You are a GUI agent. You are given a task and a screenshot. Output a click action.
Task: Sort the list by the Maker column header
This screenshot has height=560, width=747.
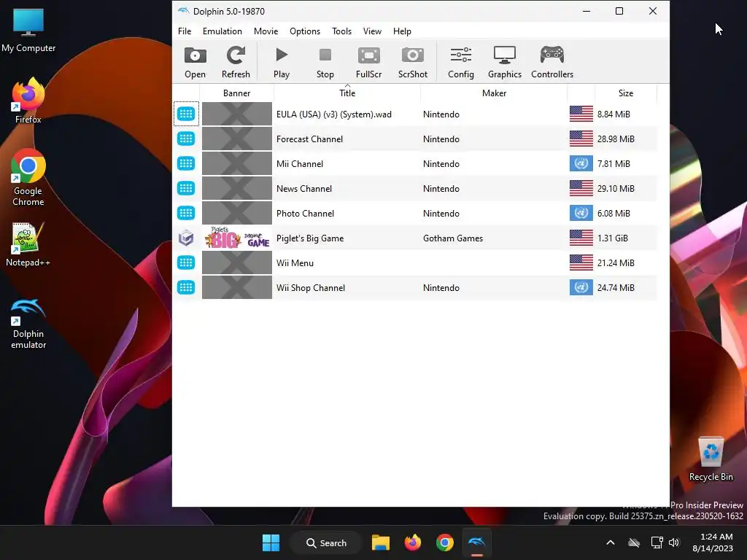pos(494,93)
